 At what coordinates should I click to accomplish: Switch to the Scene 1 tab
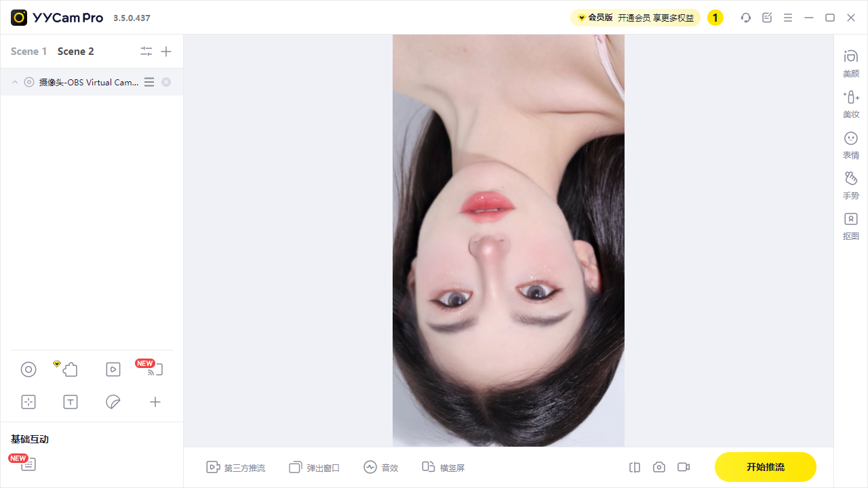coord(29,52)
